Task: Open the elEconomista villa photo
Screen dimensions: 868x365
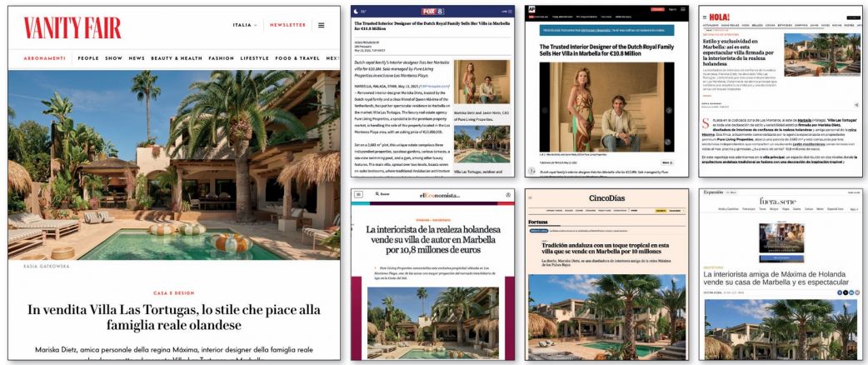Action: coord(432,322)
